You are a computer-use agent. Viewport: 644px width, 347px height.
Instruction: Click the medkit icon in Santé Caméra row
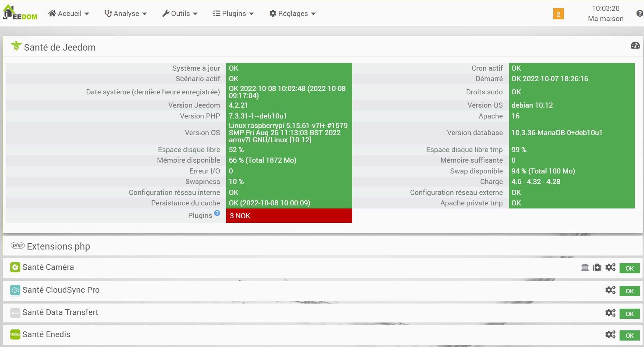[x=597, y=267]
